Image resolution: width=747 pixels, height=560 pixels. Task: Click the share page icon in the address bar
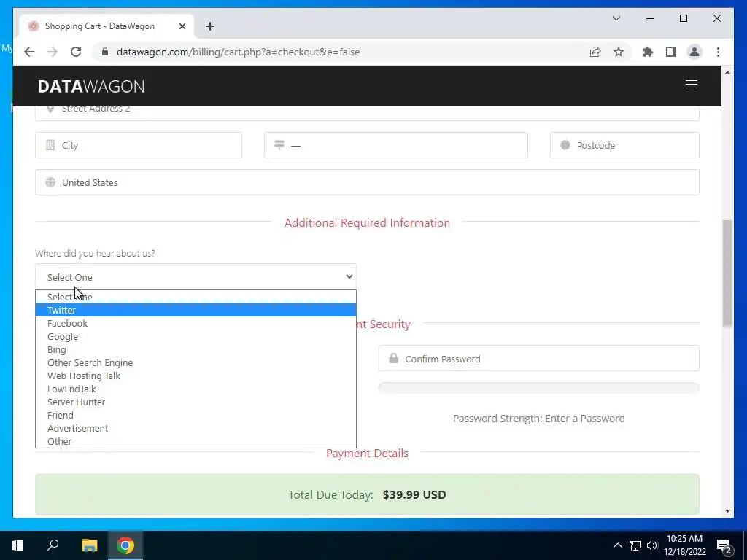595,52
